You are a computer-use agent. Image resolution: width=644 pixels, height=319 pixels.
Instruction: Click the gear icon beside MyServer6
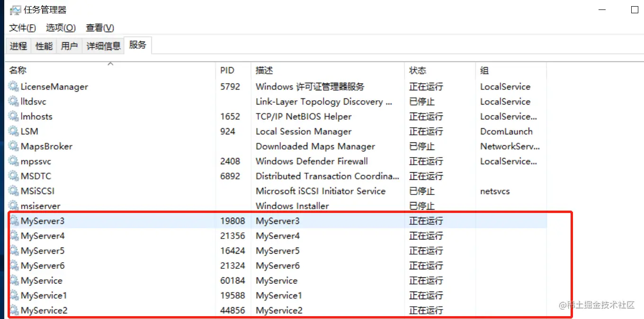pos(13,266)
